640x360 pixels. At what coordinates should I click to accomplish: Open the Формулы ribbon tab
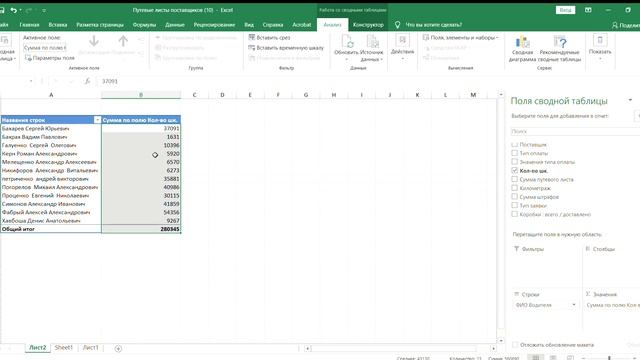click(144, 25)
